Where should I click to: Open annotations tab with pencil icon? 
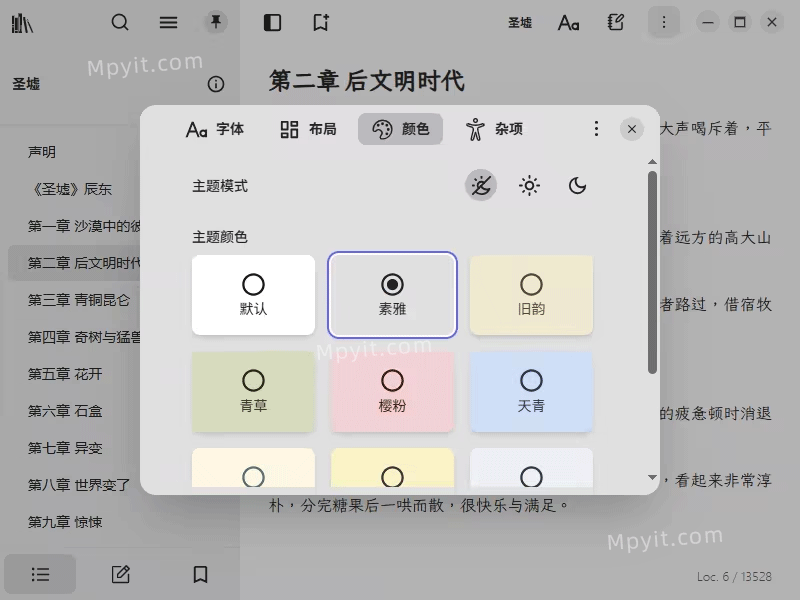click(120, 574)
